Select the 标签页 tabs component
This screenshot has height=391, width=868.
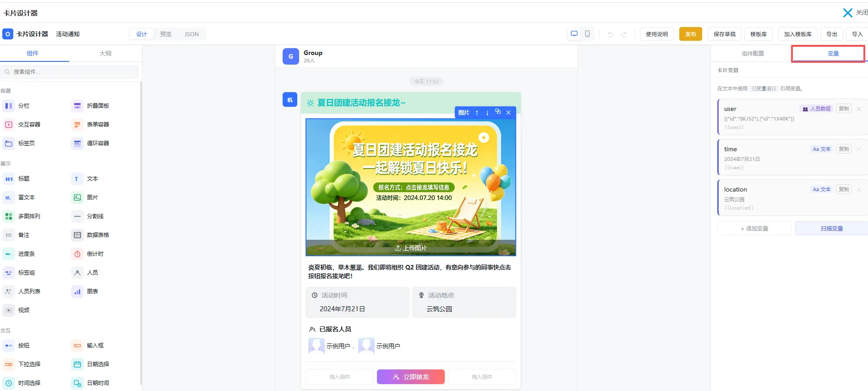pos(19,143)
